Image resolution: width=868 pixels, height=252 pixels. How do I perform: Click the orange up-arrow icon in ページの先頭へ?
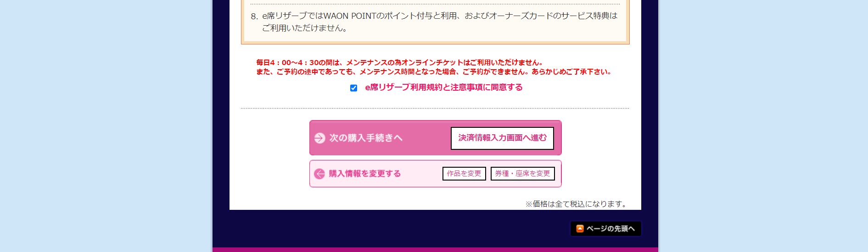tap(580, 229)
